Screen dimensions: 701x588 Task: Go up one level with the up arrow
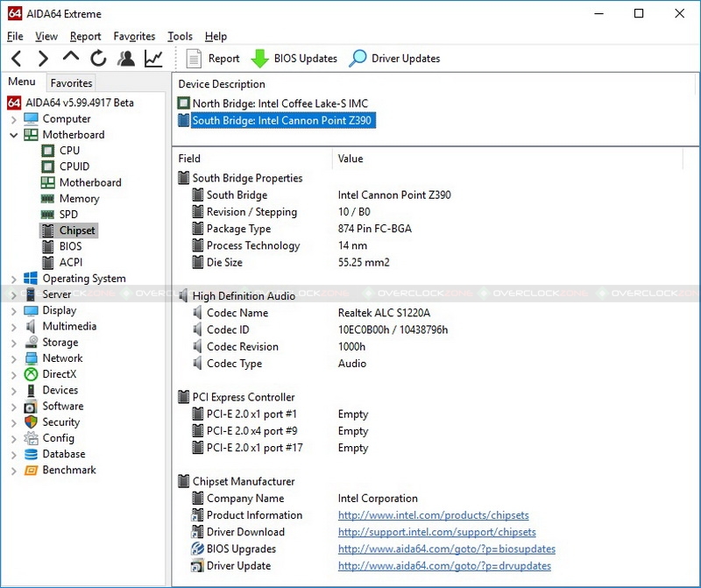click(71, 56)
